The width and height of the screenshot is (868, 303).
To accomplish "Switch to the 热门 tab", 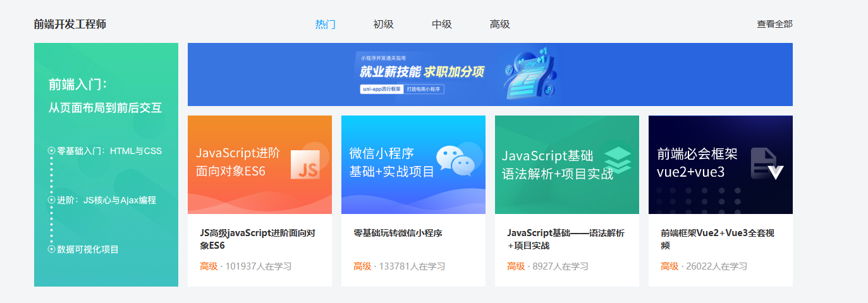I will 325,25.
